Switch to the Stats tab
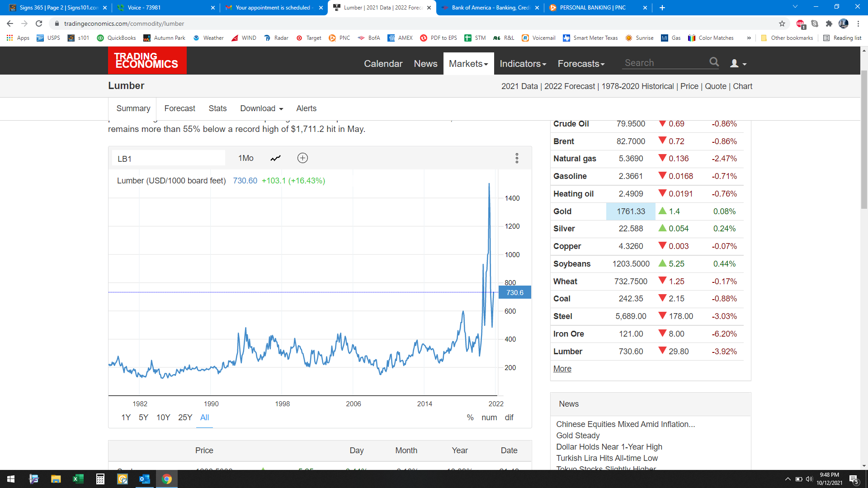The image size is (868, 488). (x=217, y=108)
